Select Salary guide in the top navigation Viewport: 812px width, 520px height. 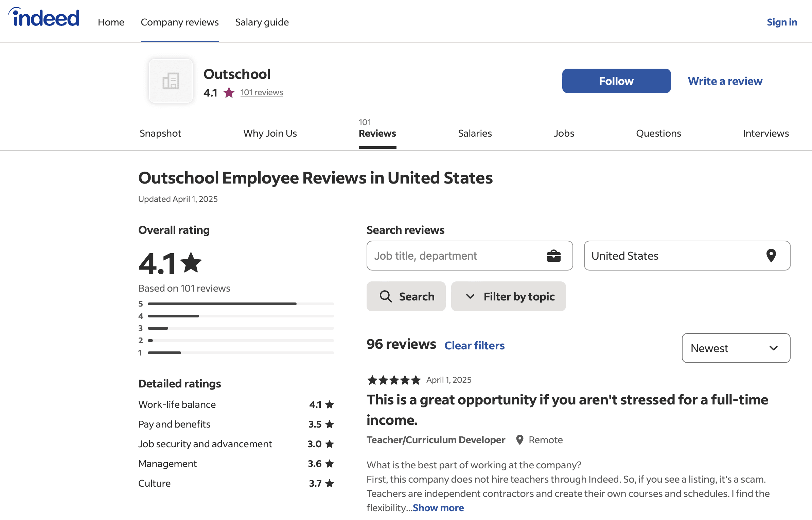[262, 22]
